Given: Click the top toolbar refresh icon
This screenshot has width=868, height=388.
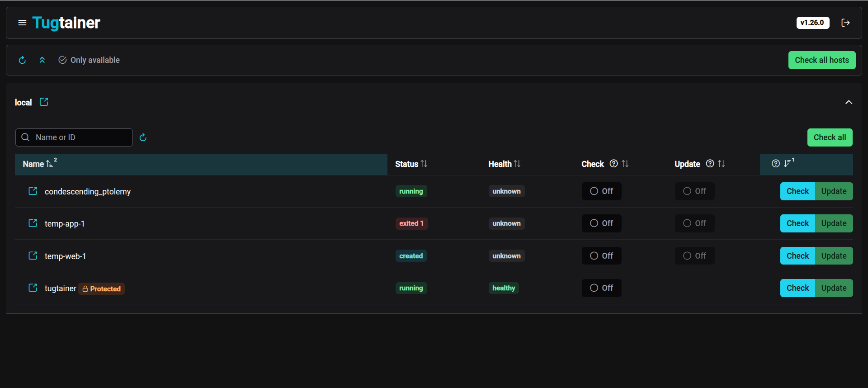Looking at the screenshot, I should pyautogui.click(x=22, y=60).
